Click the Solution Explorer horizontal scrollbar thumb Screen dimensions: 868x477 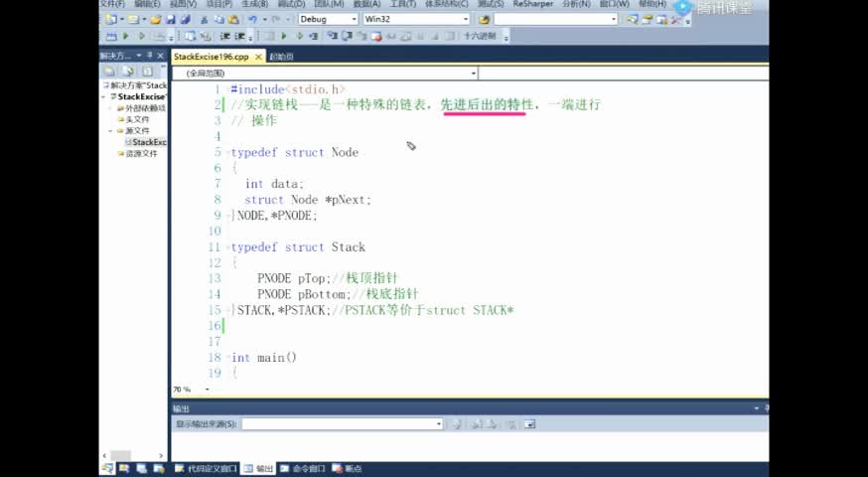click(121, 455)
